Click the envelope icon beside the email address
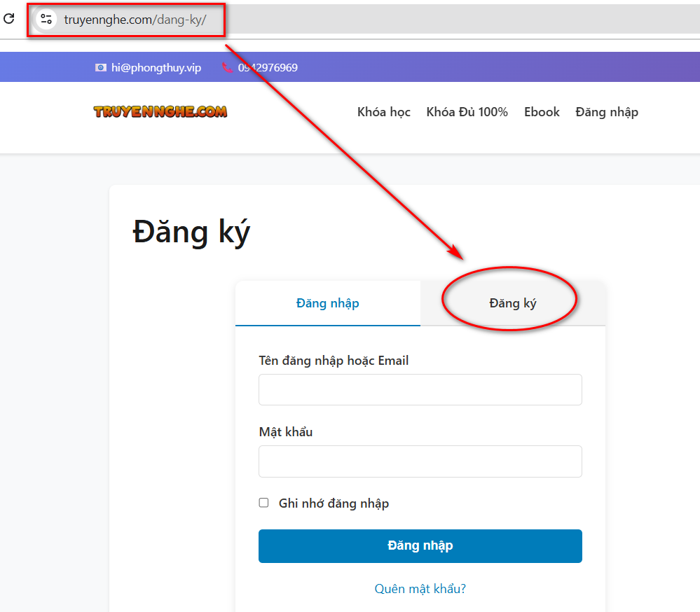This screenshot has height=612, width=700. point(101,68)
